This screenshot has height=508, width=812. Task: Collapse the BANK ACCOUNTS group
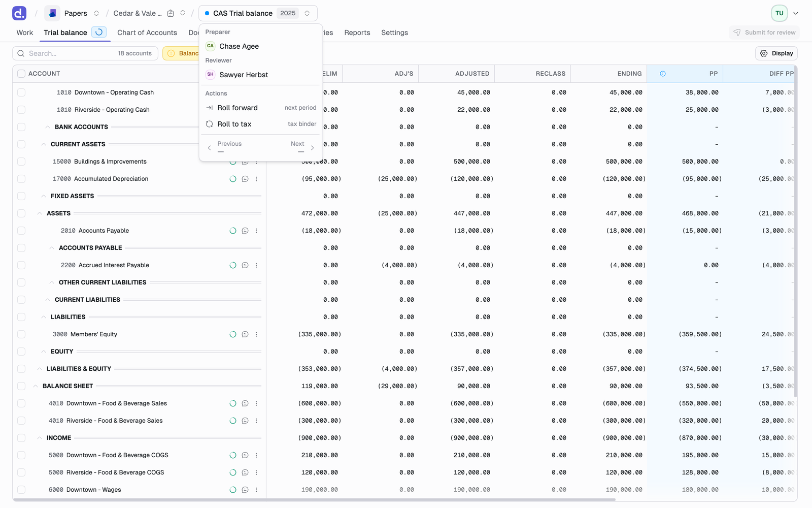48,127
